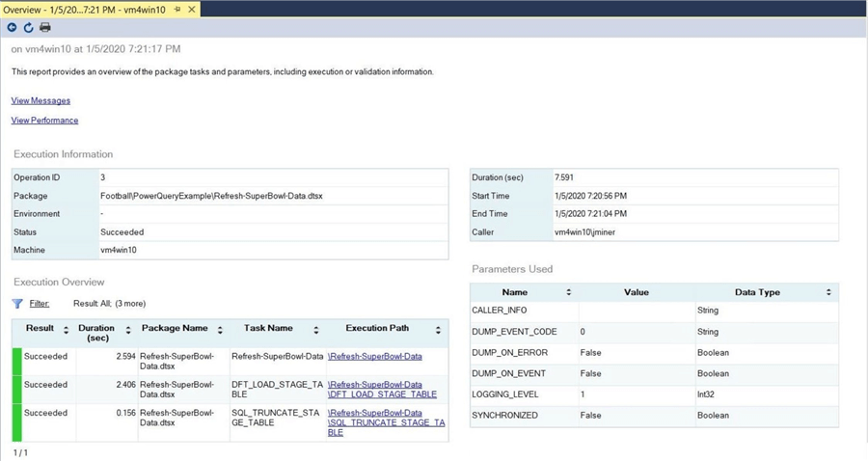The height and width of the screenshot is (461, 868).
Task: Open the \Refresh-SuperBowl-Data execution path link
Action: (x=375, y=357)
